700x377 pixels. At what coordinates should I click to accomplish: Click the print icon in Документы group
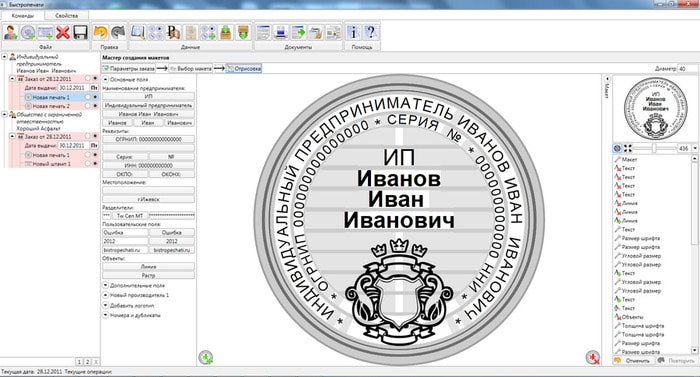(281, 33)
